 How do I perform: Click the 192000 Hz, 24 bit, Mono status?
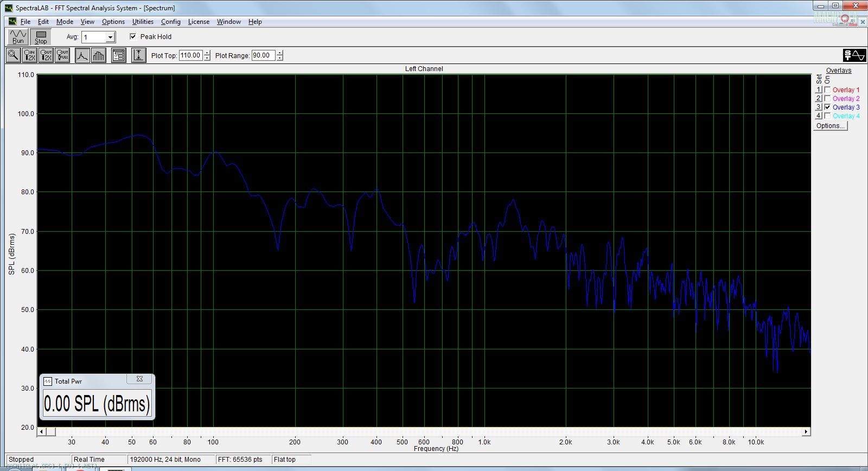pos(170,460)
